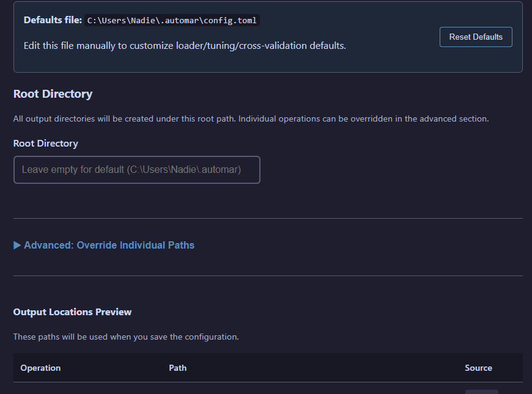Viewport: 532px width, 394px height.
Task: Click the 'All output directories' description text
Action: pos(251,119)
